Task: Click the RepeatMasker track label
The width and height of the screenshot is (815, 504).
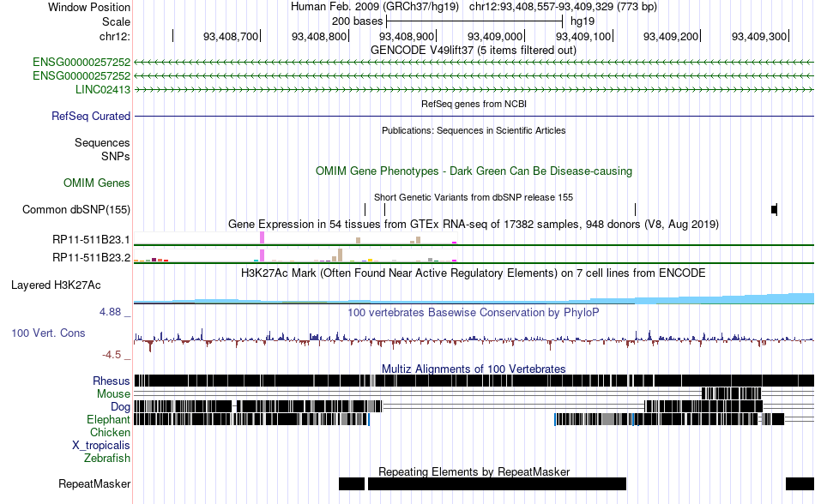Action: 94,483
